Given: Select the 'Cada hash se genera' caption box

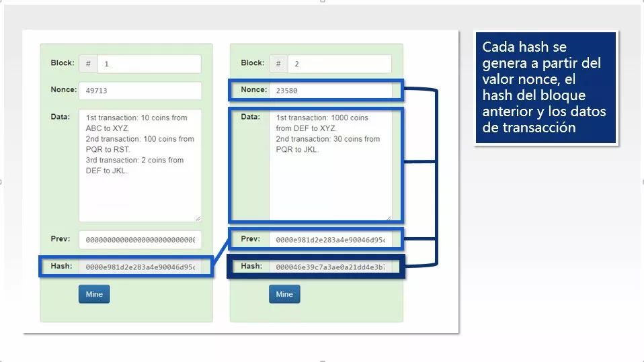Looking at the screenshot, I should point(546,87).
